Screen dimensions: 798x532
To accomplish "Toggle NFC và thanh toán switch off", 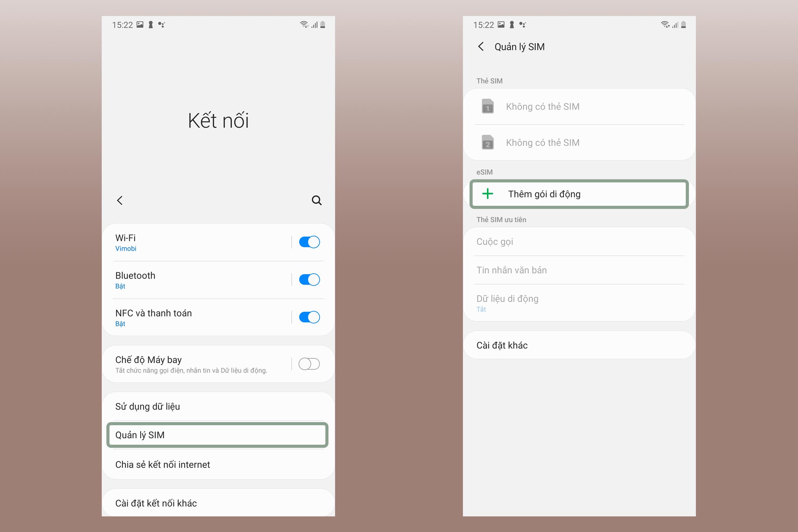I will click(x=309, y=317).
